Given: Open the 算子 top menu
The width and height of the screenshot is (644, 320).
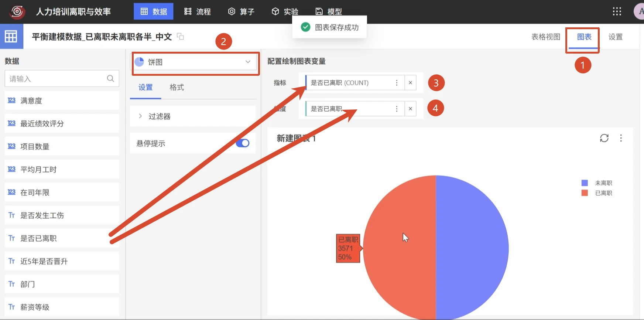Looking at the screenshot, I should (241, 11).
